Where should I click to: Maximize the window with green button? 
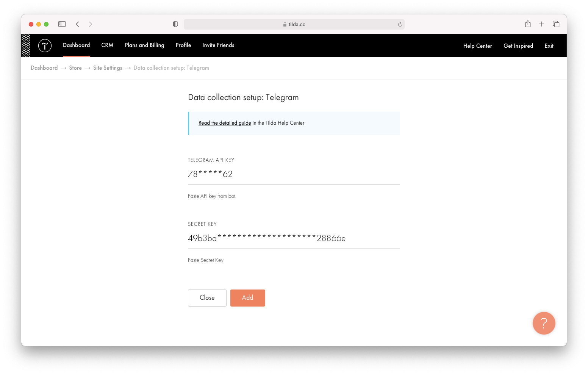click(x=46, y=24)
